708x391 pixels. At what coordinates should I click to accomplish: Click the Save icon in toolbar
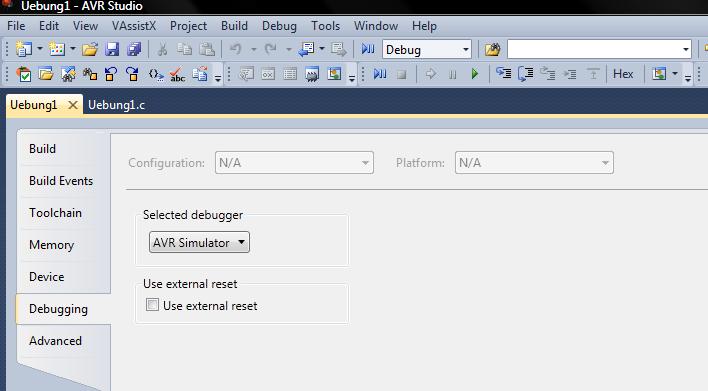click(112, 49)
